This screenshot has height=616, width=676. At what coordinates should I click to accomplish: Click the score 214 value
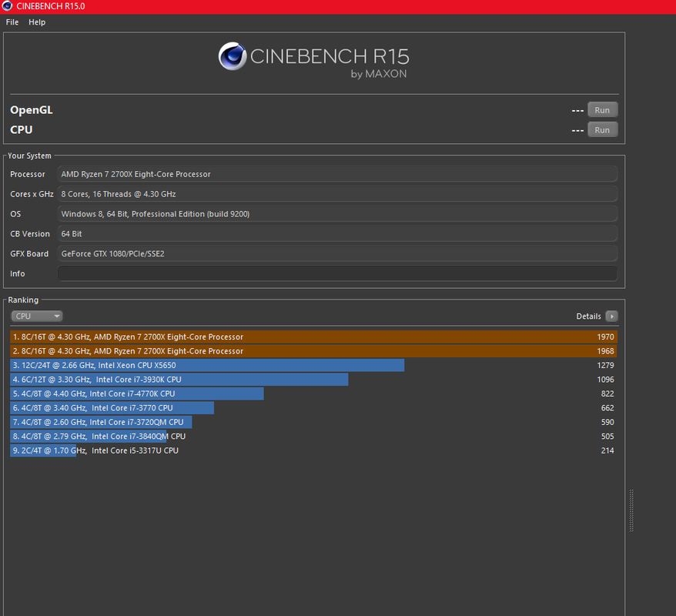pos(607,450)
